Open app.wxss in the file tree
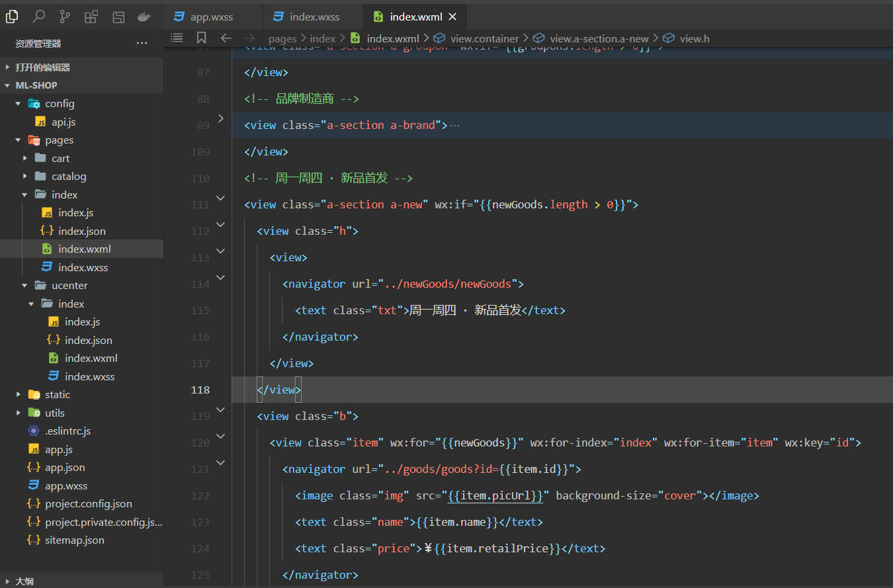This screenshot has width=893, height=588. pos(81,485)
